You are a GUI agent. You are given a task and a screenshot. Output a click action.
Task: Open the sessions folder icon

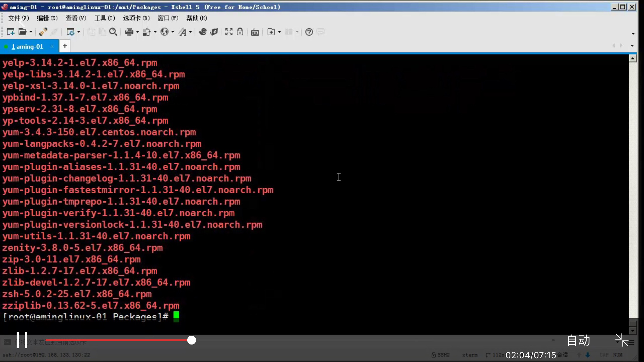(22, 32)
